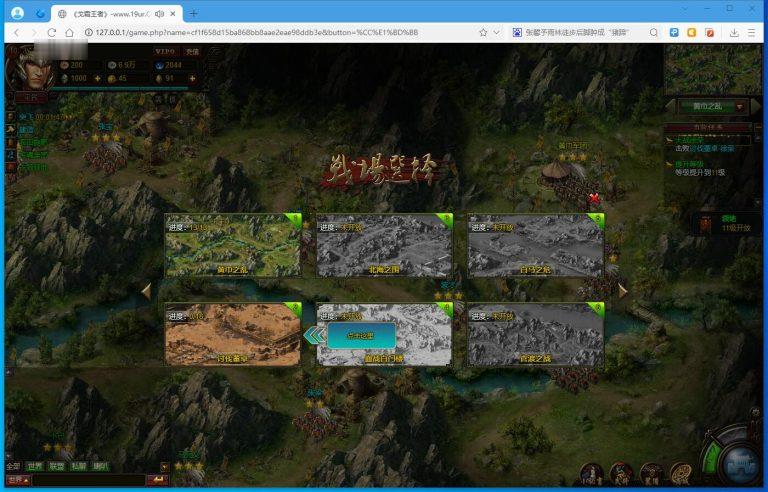
Task: Select the 官渡之战 battlefield card
Action: coord(535,334)
